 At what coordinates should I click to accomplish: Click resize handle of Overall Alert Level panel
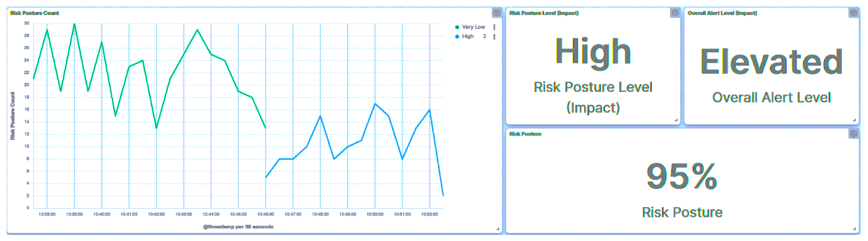coord(854,120)
